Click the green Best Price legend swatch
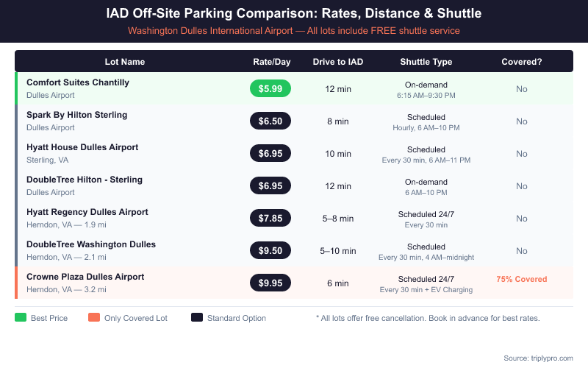 (20, 318)
